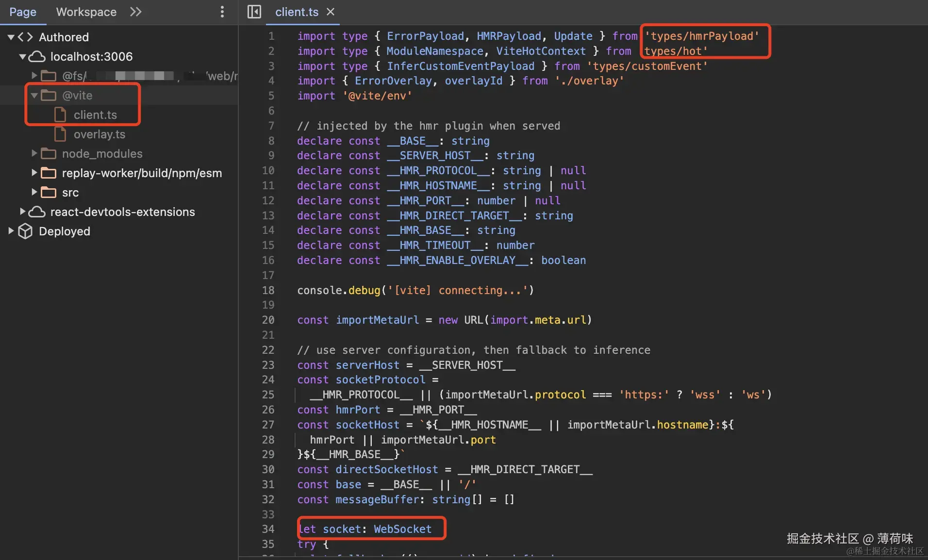Screen dimensions: 928x560
Task: Click the '@vite/env' import string
Action: coord(377,96)
